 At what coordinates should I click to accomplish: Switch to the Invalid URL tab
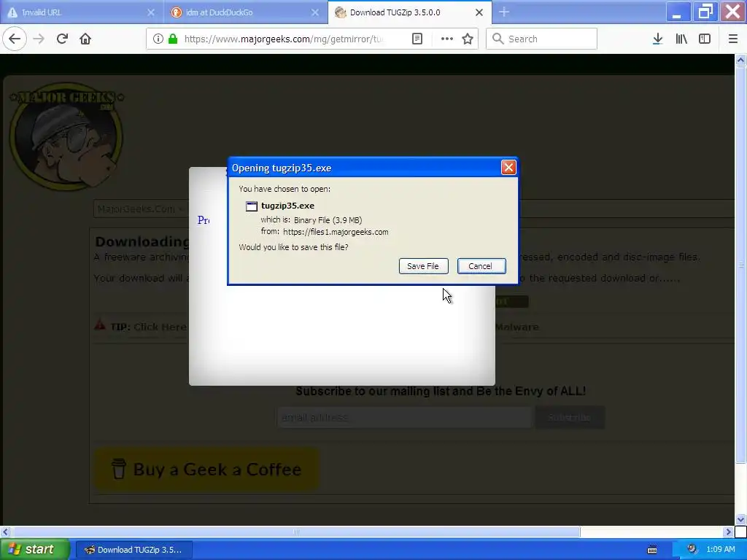[82, 12]
